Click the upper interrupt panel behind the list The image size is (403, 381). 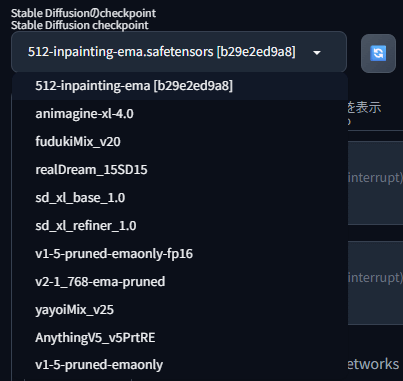point(375,183)
